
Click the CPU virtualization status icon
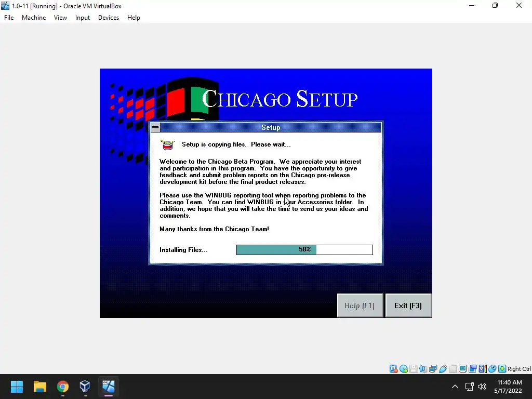pos(483,369)
